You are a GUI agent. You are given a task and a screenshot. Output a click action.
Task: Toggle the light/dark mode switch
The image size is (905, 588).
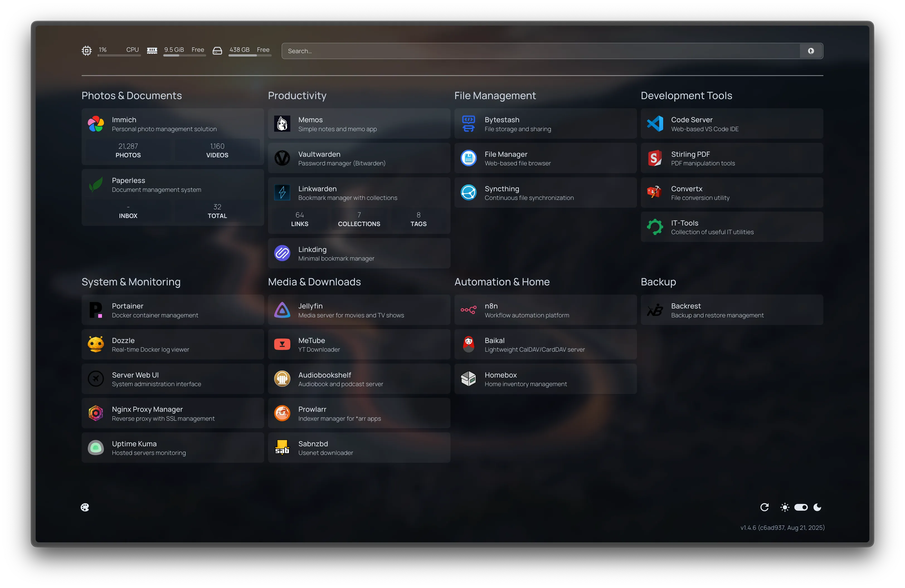pyautogui.click(x=801, y=508)
